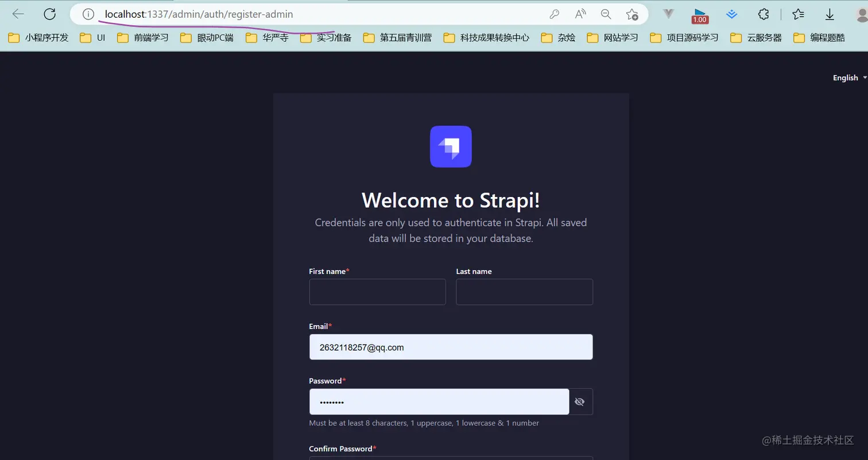Open the zoom magnifier icon
This screenshot has width=868, height=460.
[606, 14]
